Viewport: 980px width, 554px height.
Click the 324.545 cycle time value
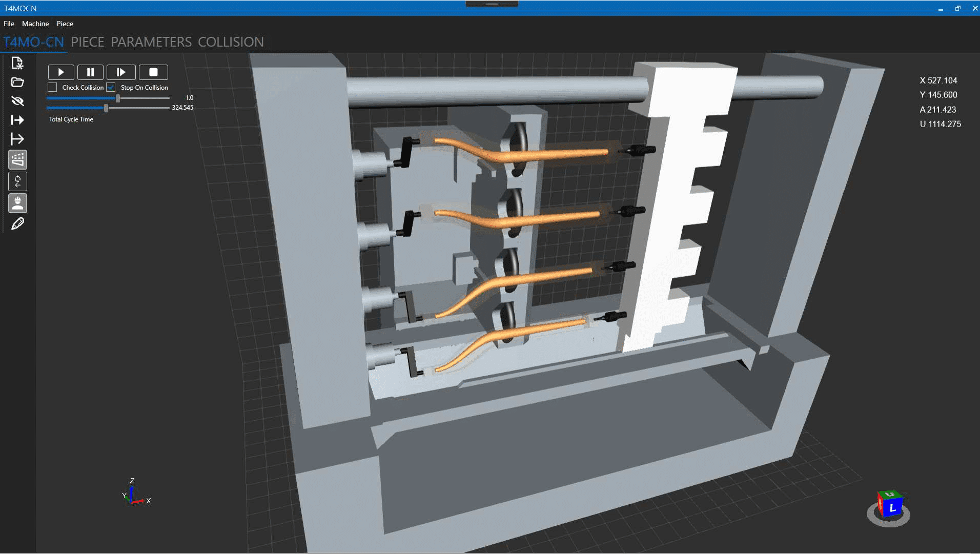tap(182, 108)
